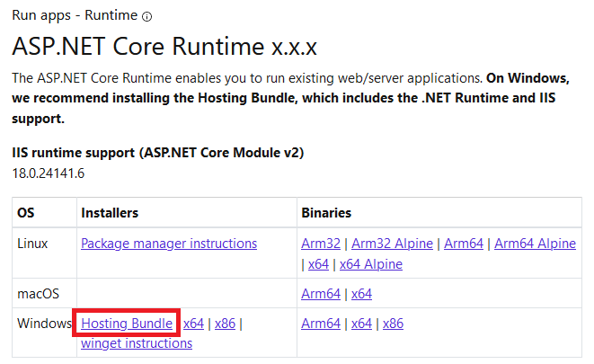Download the macOS Arm64 binary
Viewport: 594px width, 364px height.
click(x=321, y=294)
